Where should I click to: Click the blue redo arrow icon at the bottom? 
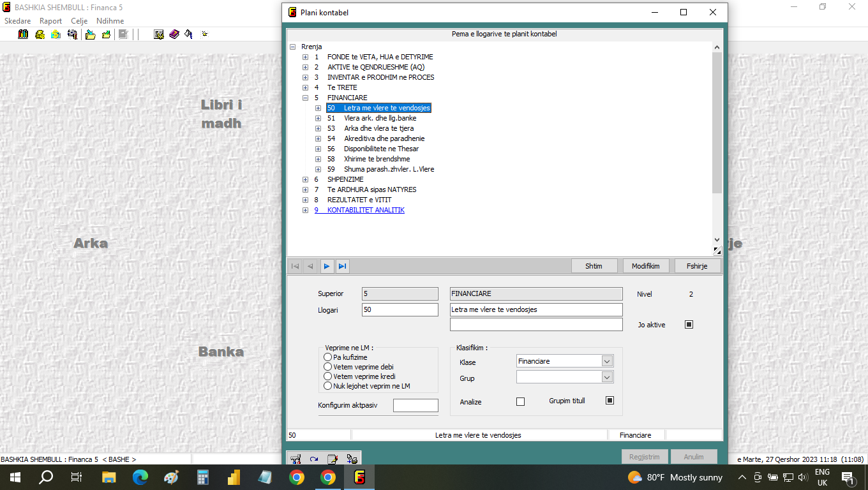(314, 459)
